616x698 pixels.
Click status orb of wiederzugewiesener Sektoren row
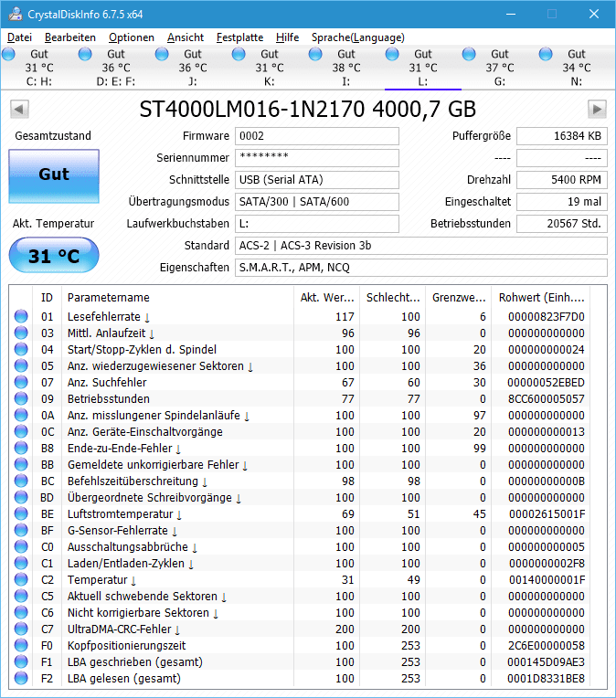[x=21, y=365]
